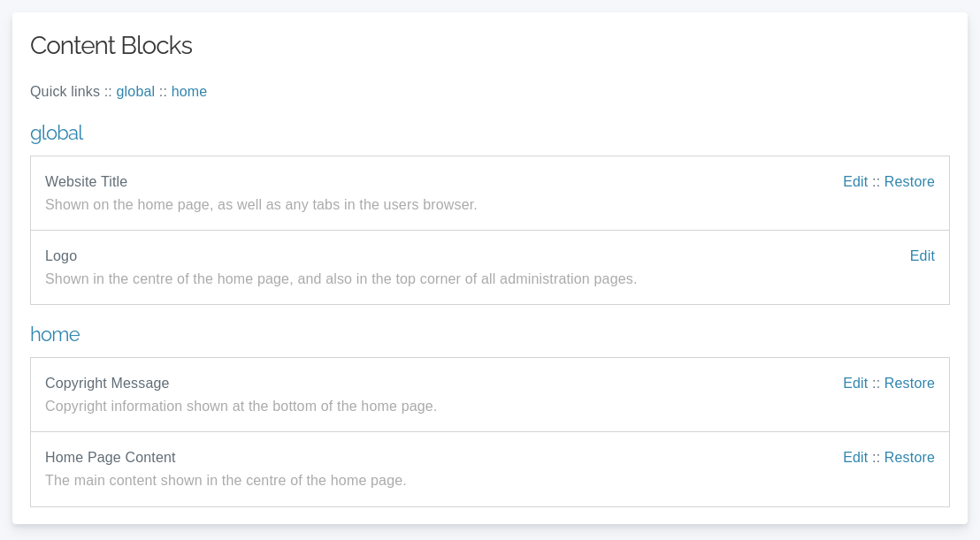980x540 pixels.
Task: Edit the Website Title block
Action: pos(854,182)
